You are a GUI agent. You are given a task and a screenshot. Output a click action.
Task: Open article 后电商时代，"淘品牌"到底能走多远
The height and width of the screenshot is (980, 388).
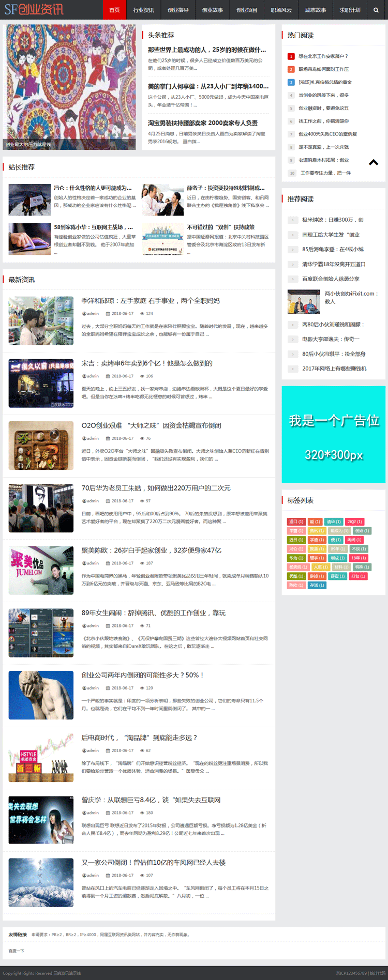(139, 738)
